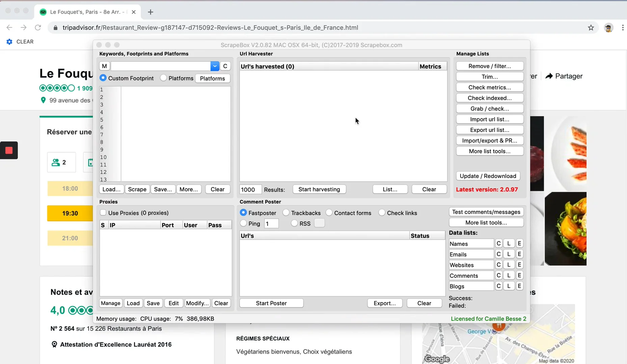Viewport: 627px width, 364px height.
Task: Toggle the Use Proxies checkbox
Action: (x=103, y=213)
